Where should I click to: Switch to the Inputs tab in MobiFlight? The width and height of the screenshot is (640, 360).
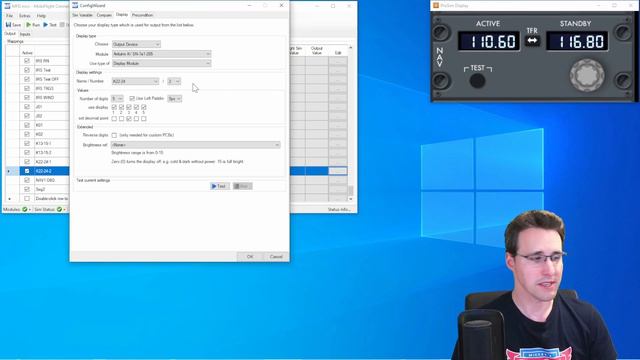coord(25,34)
